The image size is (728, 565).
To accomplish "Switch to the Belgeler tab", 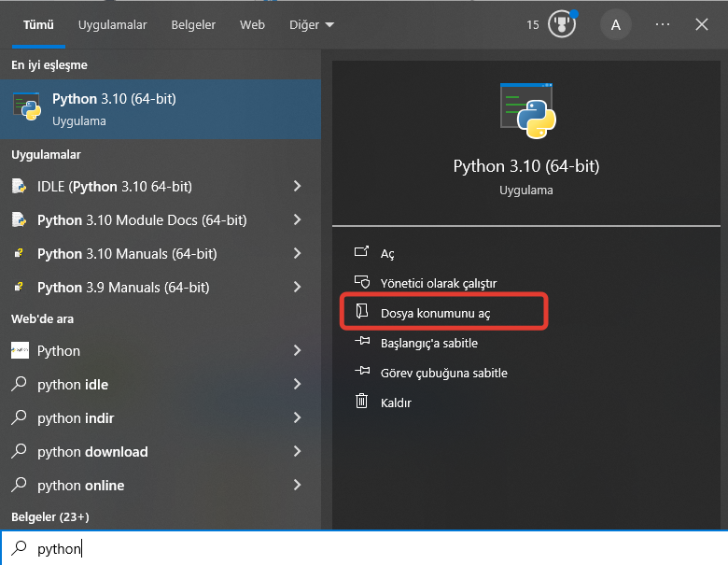I will pos(193,25).
